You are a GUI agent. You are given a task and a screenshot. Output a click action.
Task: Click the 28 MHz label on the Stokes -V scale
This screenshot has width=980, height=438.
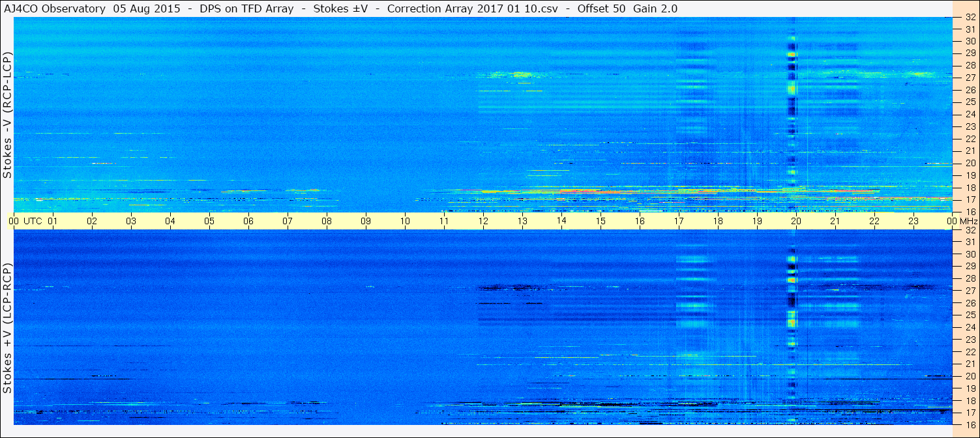970,65
